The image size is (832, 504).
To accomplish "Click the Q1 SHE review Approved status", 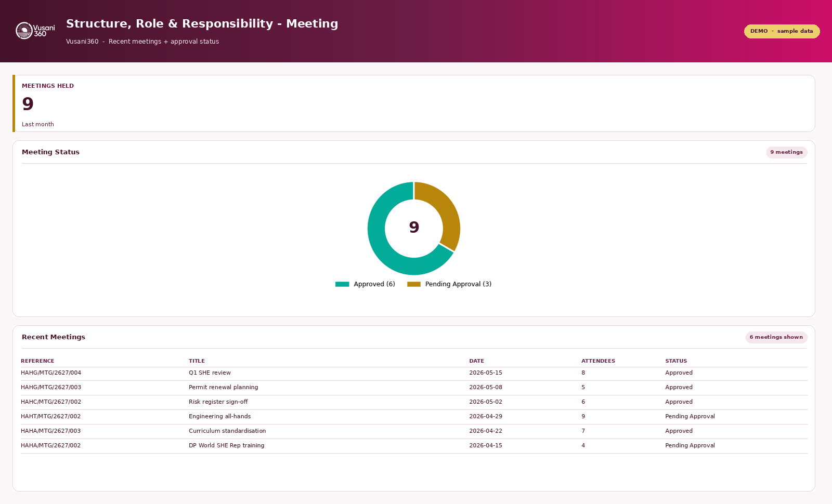I will click(679, 373).
